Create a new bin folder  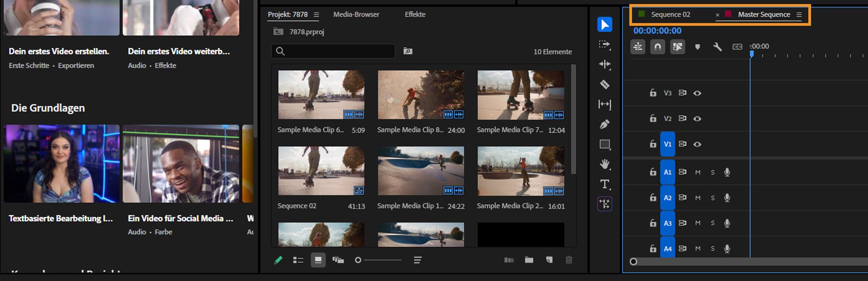tap(529, 260)
